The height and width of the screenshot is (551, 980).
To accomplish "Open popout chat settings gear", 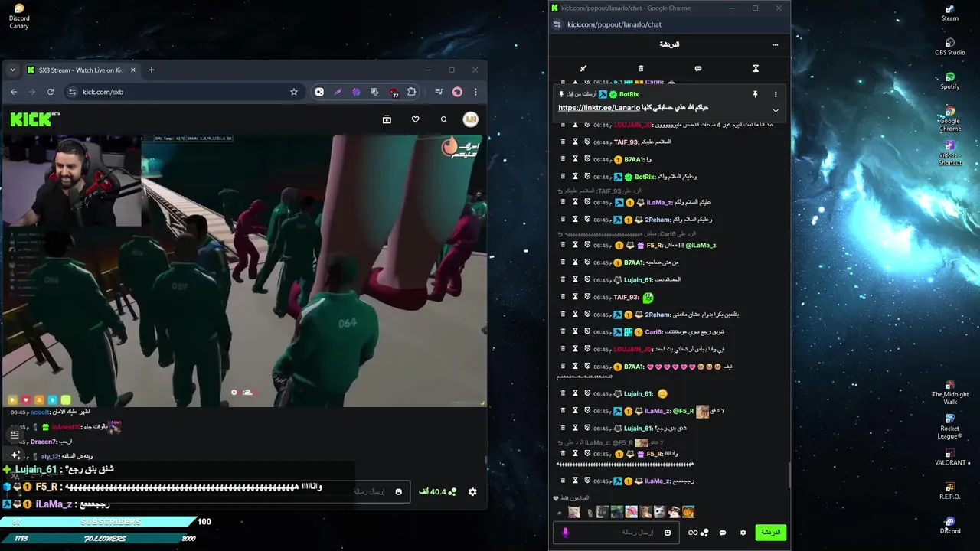I will [x=743, y=533].
